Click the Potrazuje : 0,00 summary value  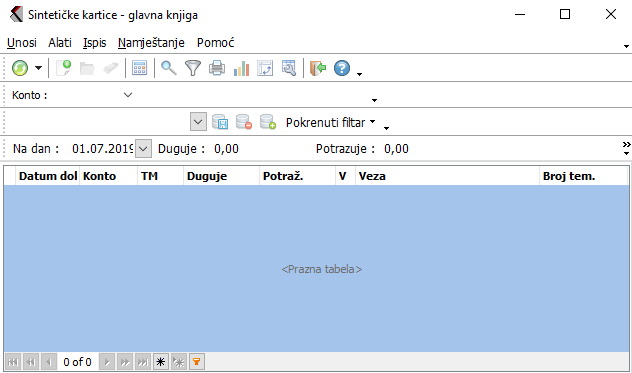tap(362, 149)
